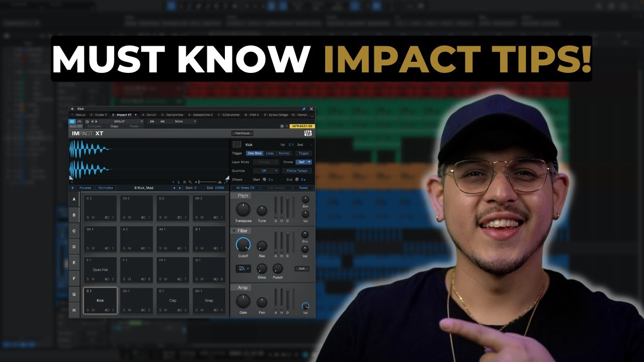Click the Amp Vel knob
This screenshot has height=362, width=644.
click(305, 306)
